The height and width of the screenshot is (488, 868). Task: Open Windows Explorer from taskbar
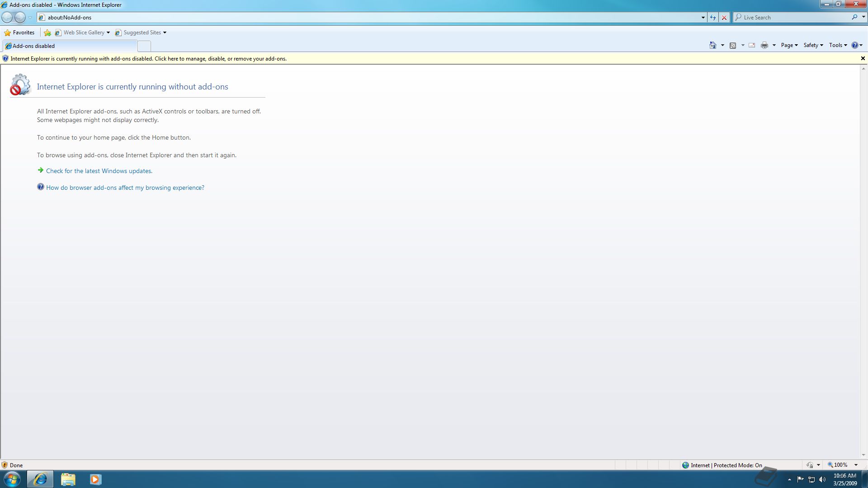click(68, 479)
